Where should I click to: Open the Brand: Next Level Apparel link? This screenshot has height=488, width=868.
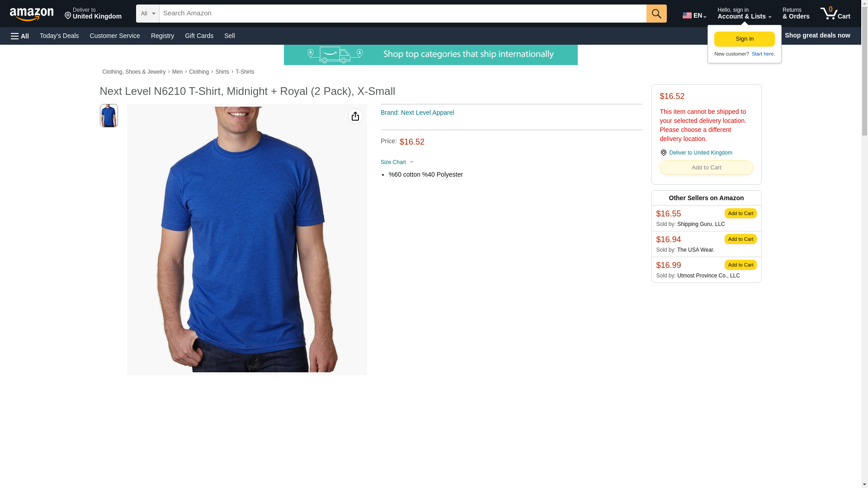[x=417, y=113]
